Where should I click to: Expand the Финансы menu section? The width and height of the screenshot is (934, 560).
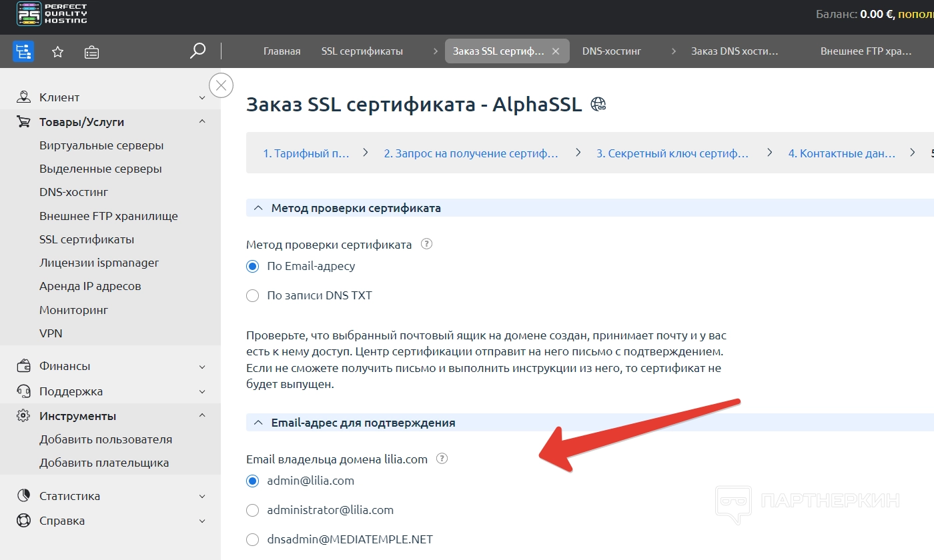pyautogui.click(x=202, y=367)
